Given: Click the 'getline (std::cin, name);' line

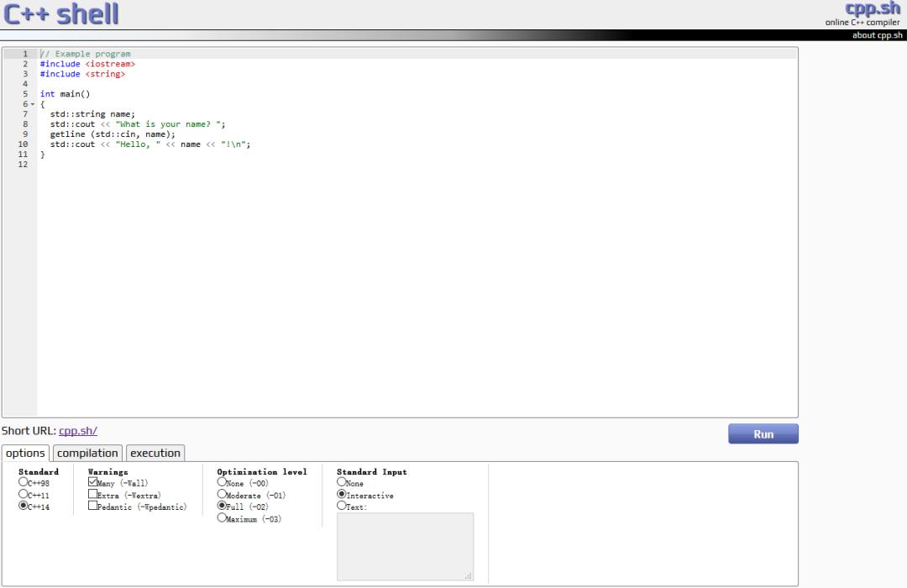Looking at the screenshot, I should click(113, 134).
